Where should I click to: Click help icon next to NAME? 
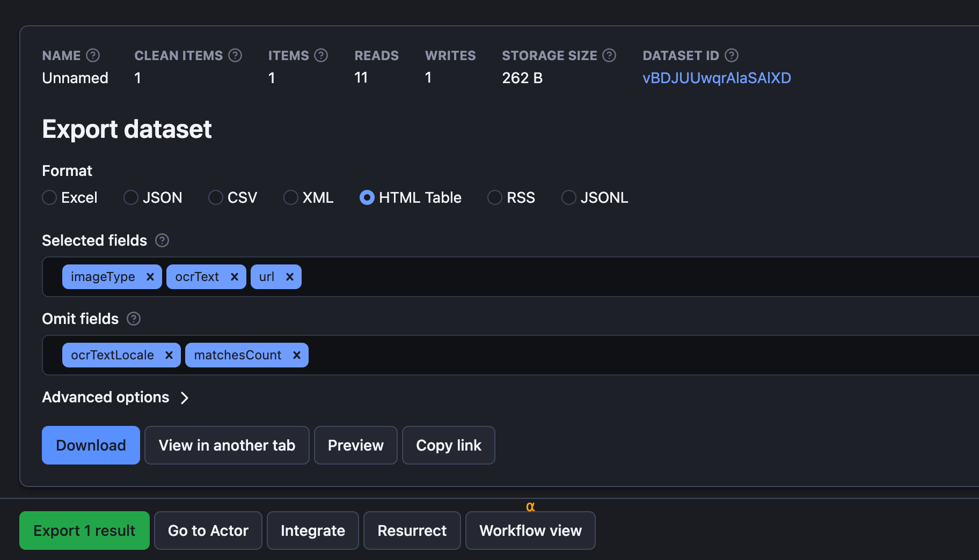(93, 55)
